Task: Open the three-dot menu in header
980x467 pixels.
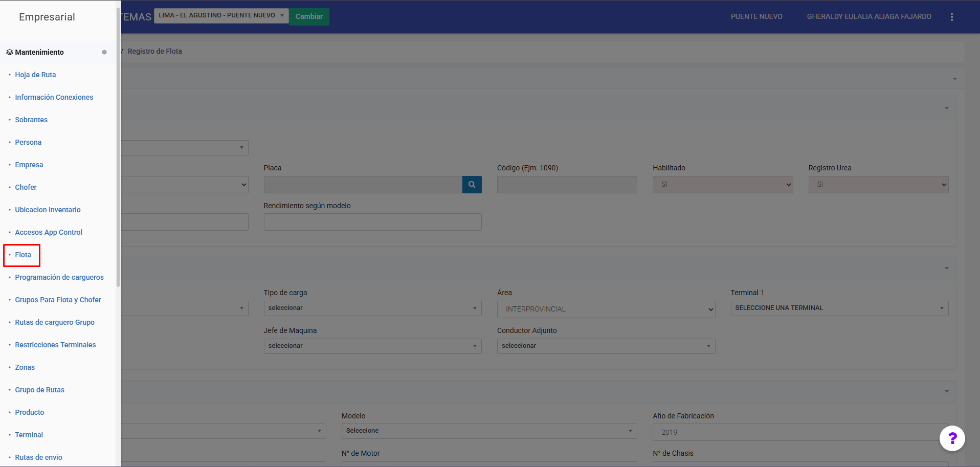Action: 951,17
